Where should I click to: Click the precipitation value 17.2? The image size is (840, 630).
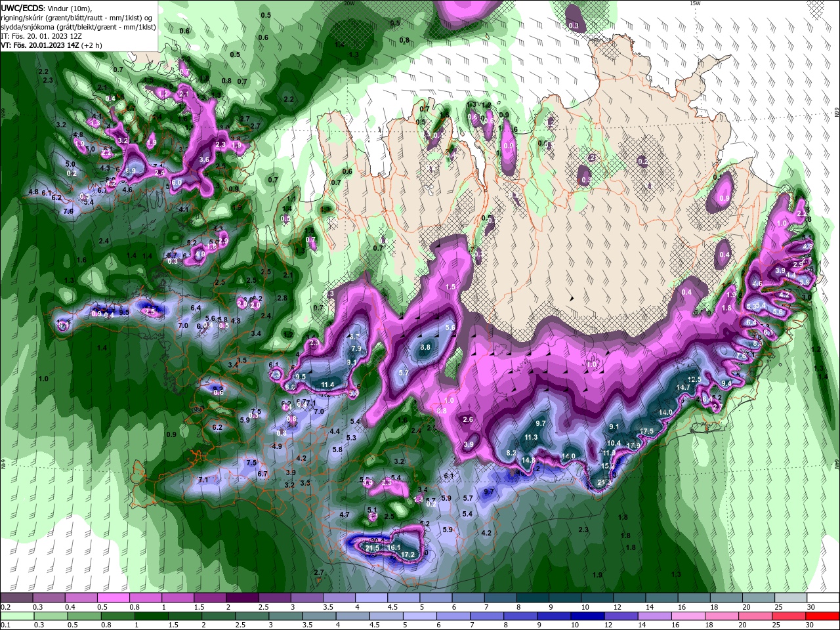[x=408, y=555]
